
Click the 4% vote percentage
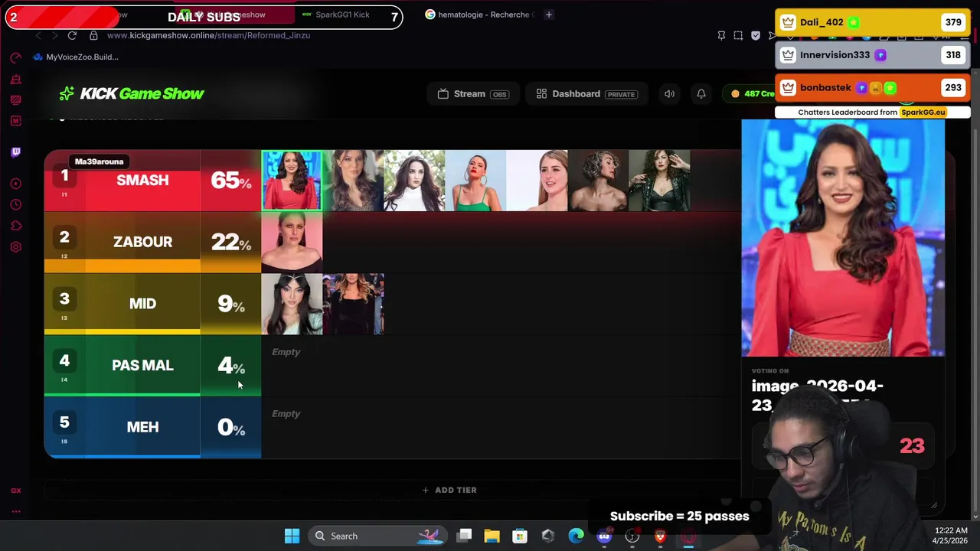(230, 366)
